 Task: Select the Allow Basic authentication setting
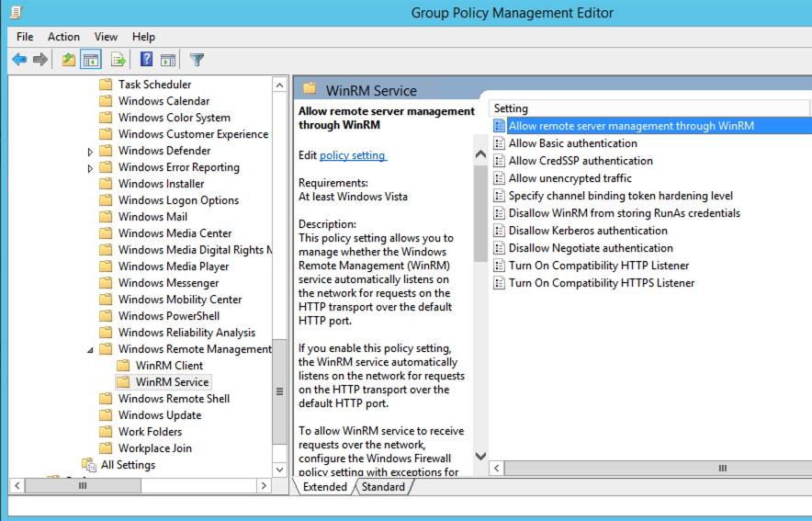[x=572, y=143]
